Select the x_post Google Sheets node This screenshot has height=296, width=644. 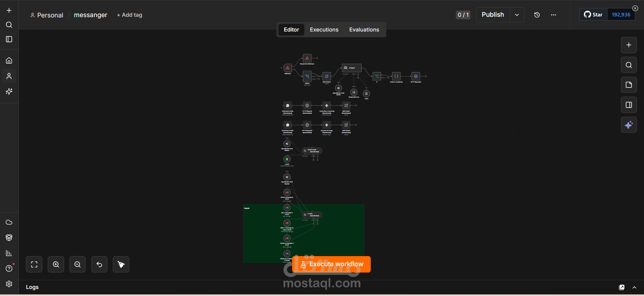[287, 159]
